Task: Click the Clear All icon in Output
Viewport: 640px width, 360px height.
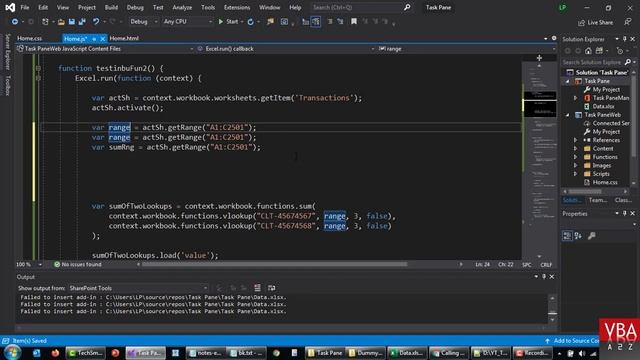Action: [x=257, y=288]
